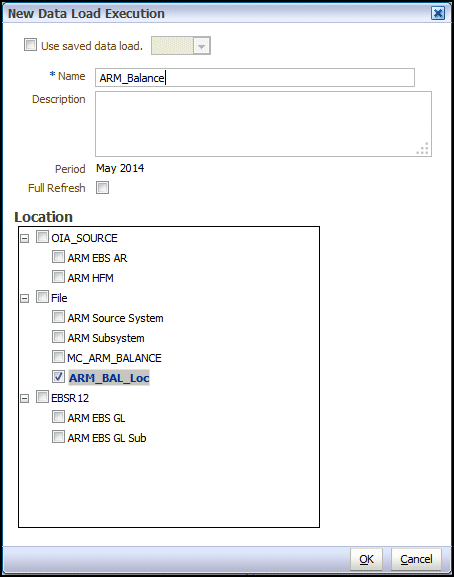This screenshot has width=454, height=577.
Task: Check the ARM Source System checkbox
Action: 58,316
